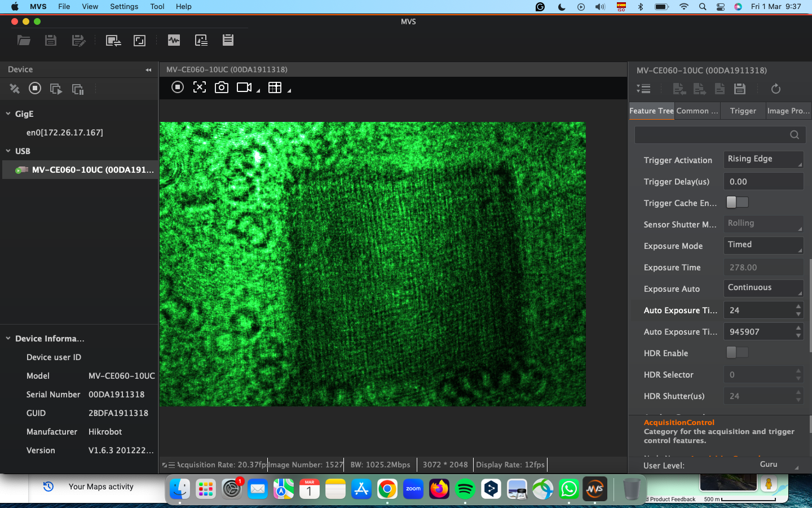Toggle the HDR Enable switch
Image resolution: width=812 pixels, height=508 pixels.
[737, 353]
